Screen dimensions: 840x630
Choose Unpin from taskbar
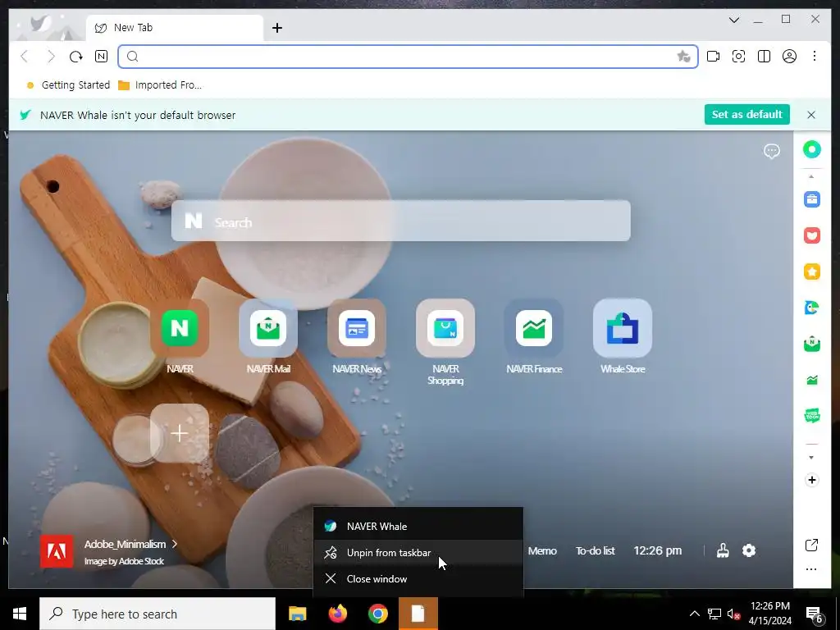pyautogui.click(x=418, y=553)
